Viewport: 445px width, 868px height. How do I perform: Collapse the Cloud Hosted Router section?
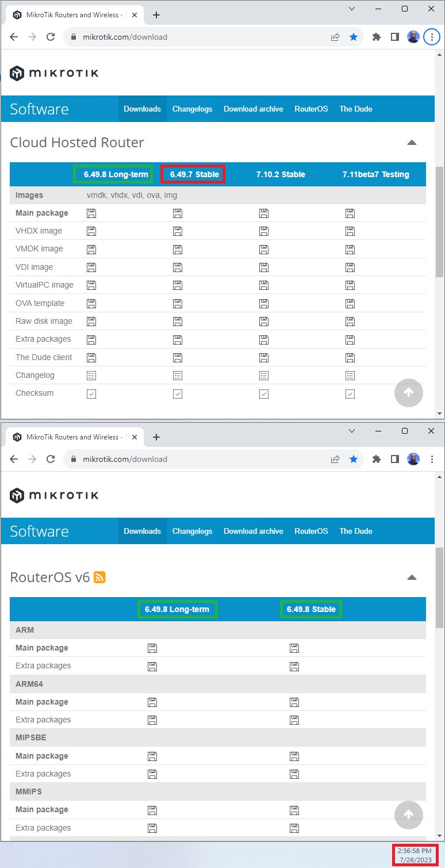click(x=412, y=143)
